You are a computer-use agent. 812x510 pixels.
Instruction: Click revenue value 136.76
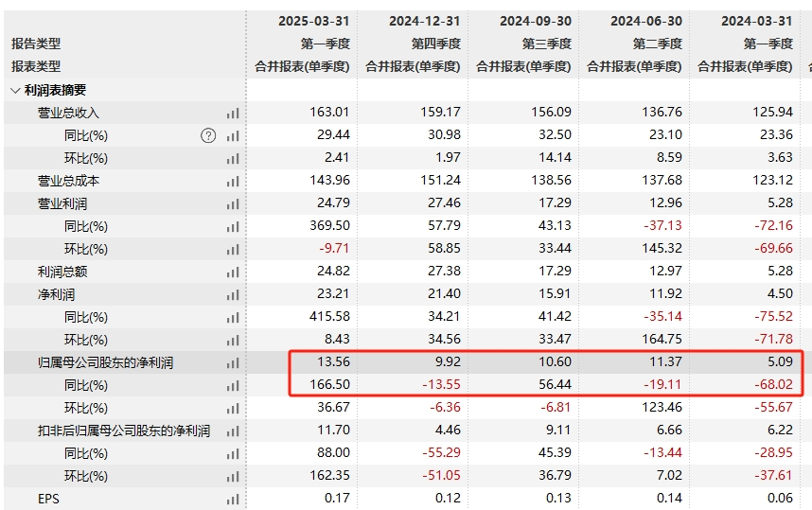click(662, 113)
